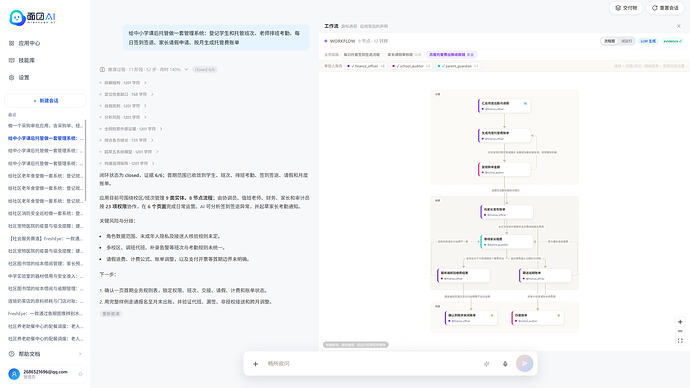Toggle the school_auditor role chip
The height and width of the screenshot is (388, 690).
pyautogui.click(x=411, y=66)
